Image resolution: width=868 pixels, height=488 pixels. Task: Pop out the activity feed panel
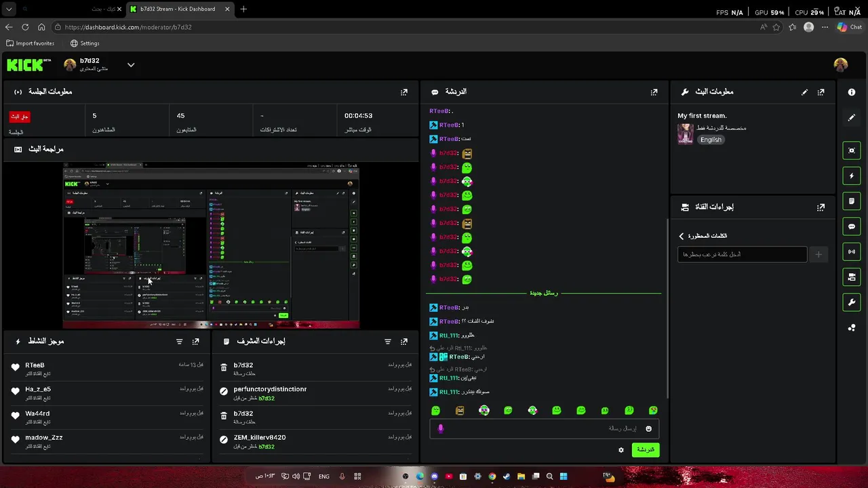196,342
